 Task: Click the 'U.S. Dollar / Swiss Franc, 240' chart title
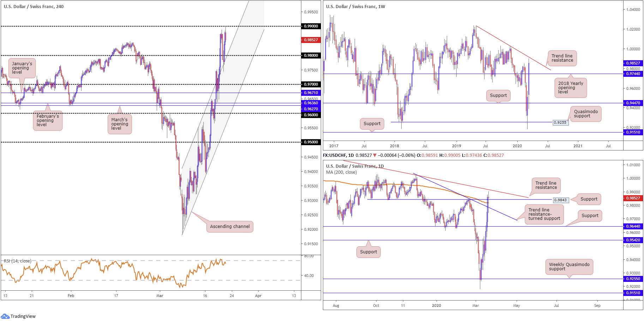coord(34,6)
